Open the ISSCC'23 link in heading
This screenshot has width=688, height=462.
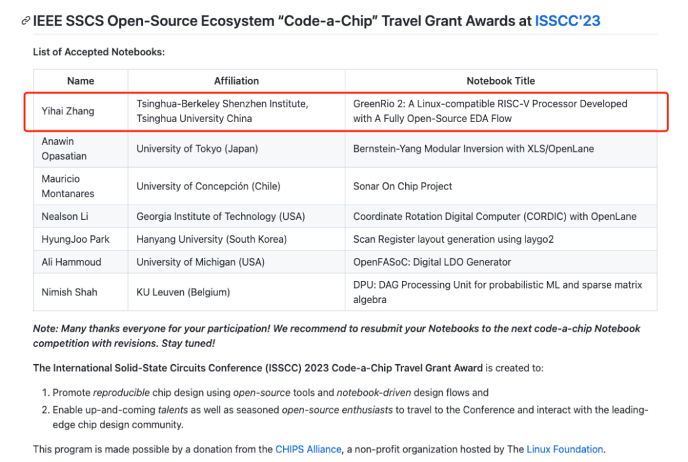point(567,21)
